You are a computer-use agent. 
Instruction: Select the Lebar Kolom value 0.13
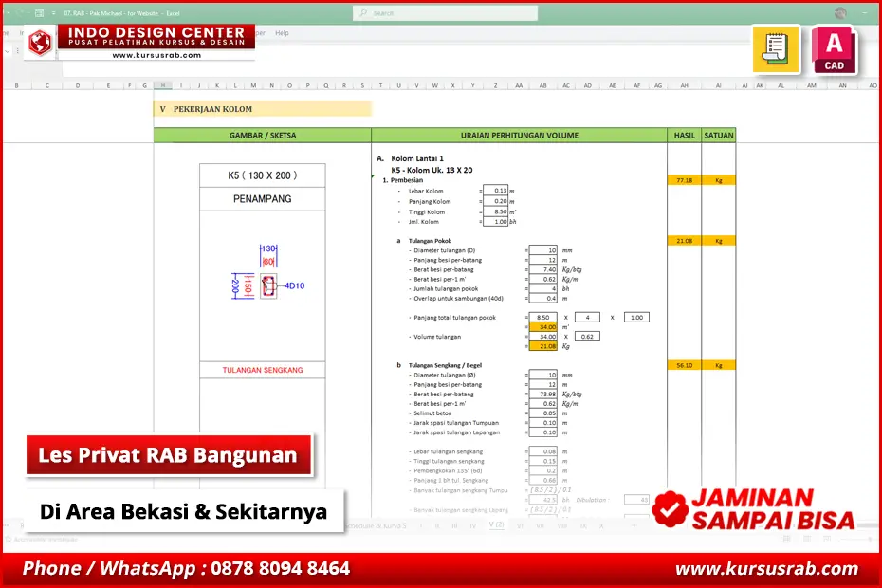click(496, 191)
